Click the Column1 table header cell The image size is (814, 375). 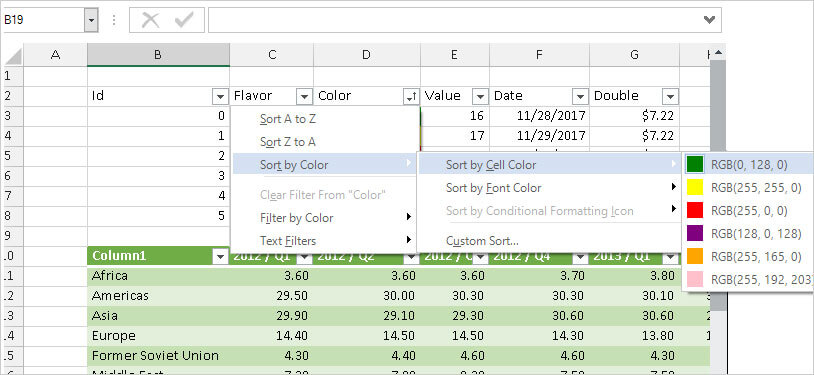click(x=151, y=256)
